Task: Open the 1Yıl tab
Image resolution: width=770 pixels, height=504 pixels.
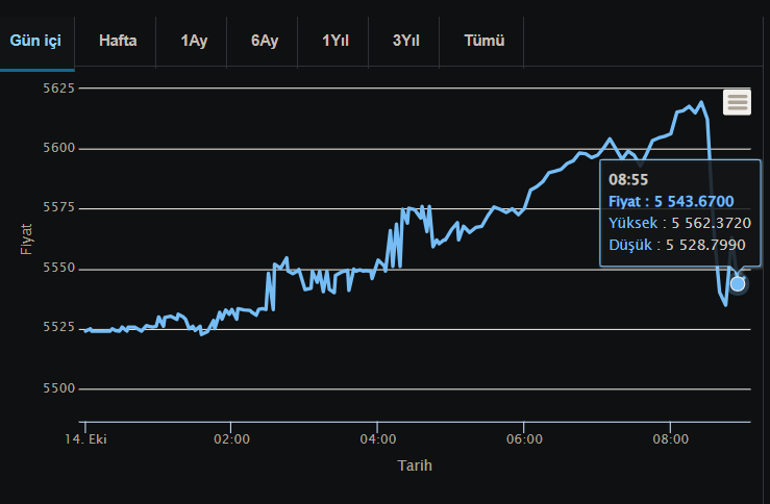Action: click(337, 41)
